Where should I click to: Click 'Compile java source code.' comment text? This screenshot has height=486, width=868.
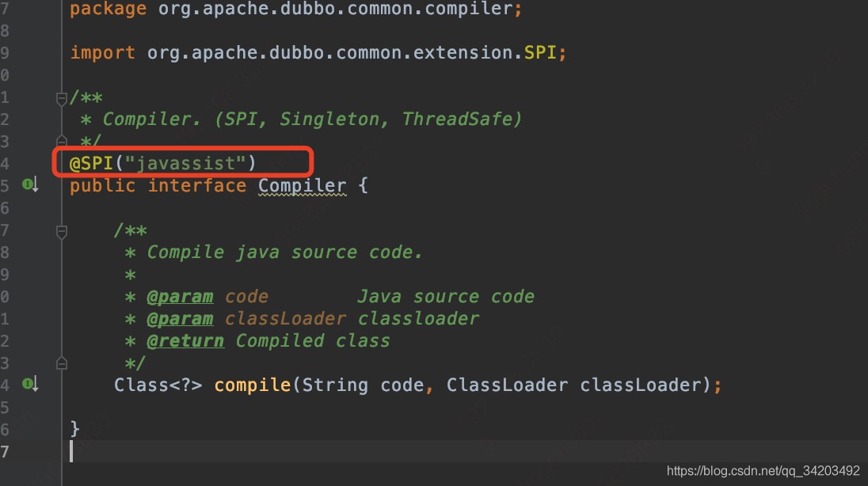tap(284, 252)
